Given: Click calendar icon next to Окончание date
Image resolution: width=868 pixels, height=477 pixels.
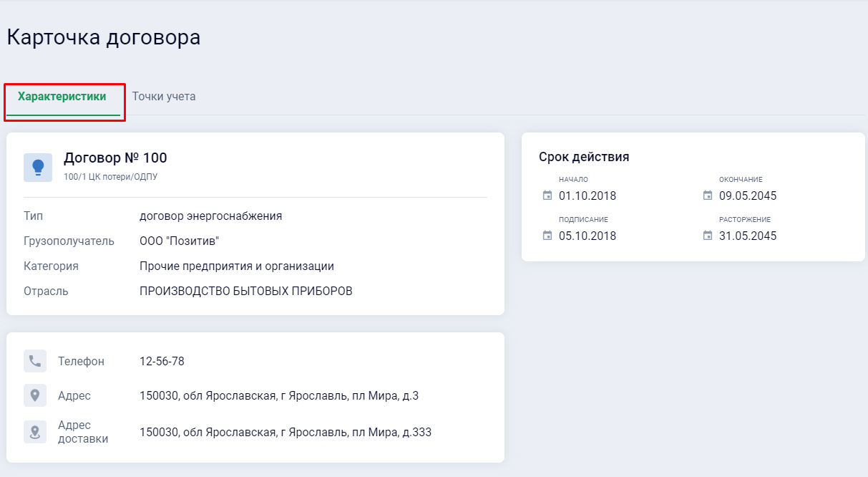Looking at the screenshot, I should point(708,196).
